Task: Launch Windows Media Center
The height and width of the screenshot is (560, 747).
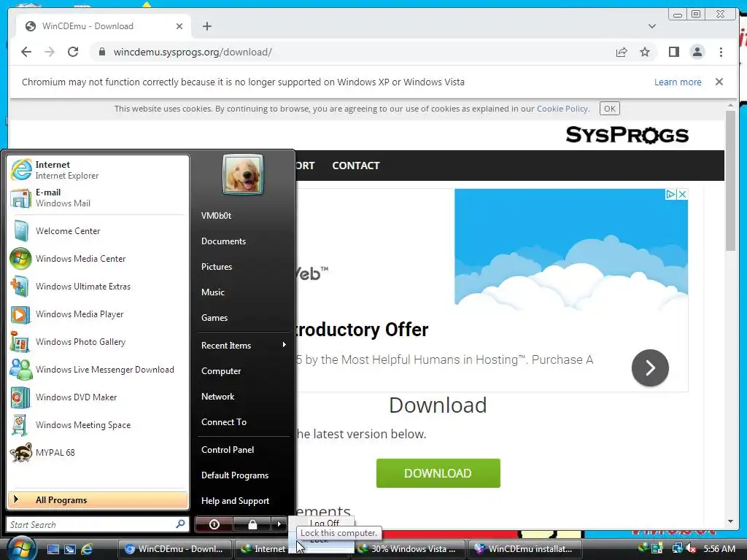Action: pos(98,259)
